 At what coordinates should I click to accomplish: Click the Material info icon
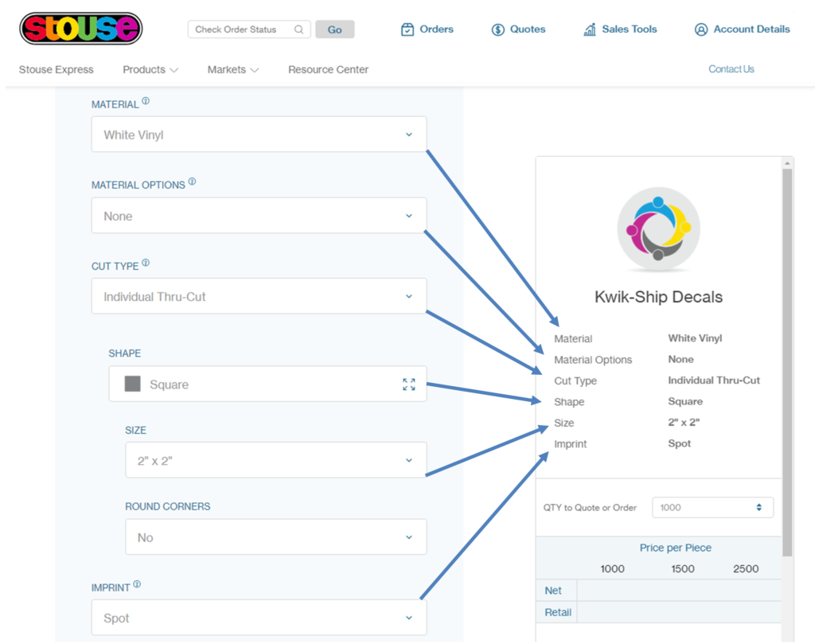coord(146,102)
